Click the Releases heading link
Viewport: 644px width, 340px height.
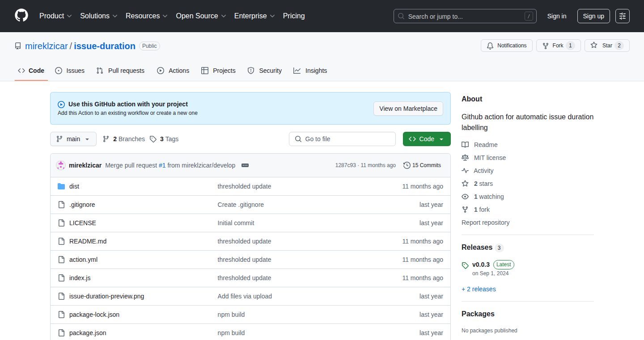[x=477, y=248]
